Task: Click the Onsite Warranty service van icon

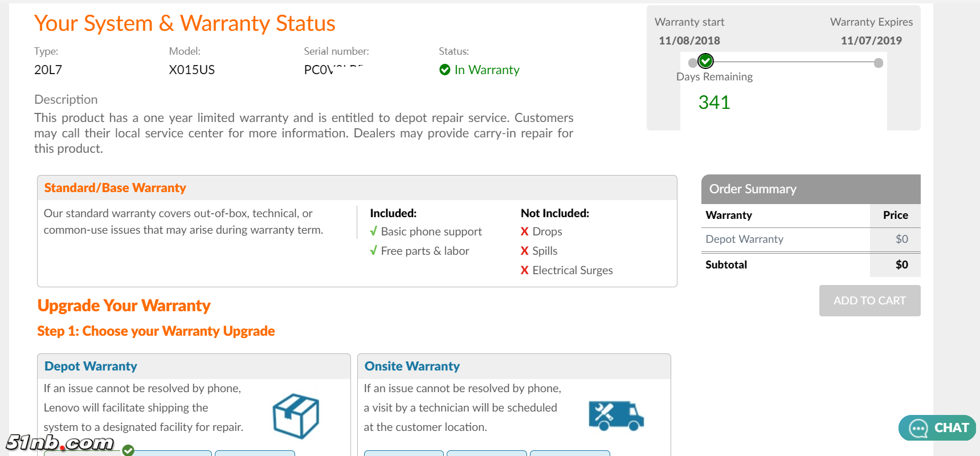Action: pos(616,416)
